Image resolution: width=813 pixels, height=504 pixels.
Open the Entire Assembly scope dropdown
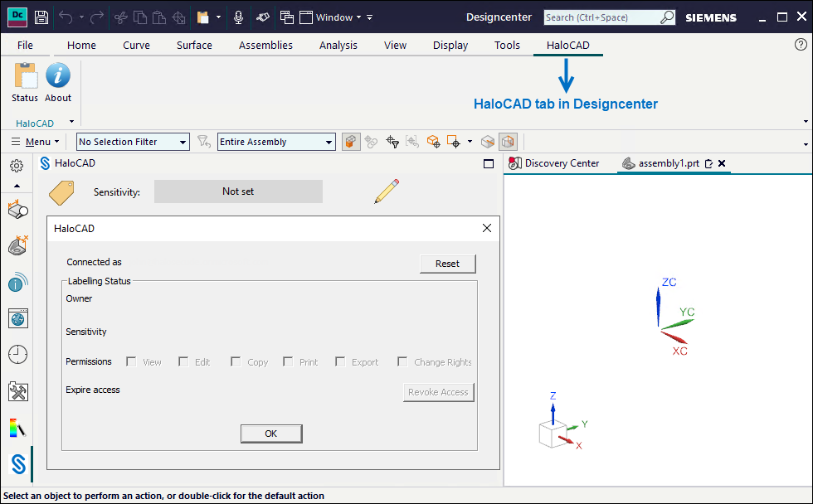pos(276,142)
